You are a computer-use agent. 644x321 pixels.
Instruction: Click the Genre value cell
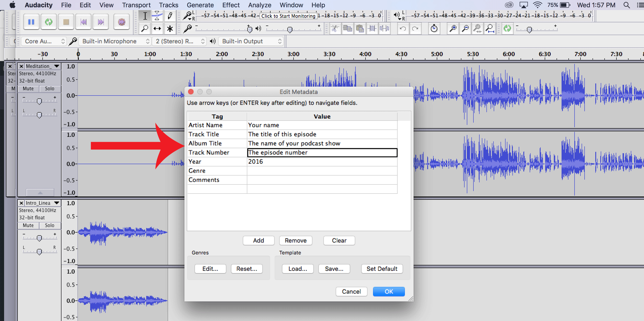pyautogui.click(x=322, y=171)
